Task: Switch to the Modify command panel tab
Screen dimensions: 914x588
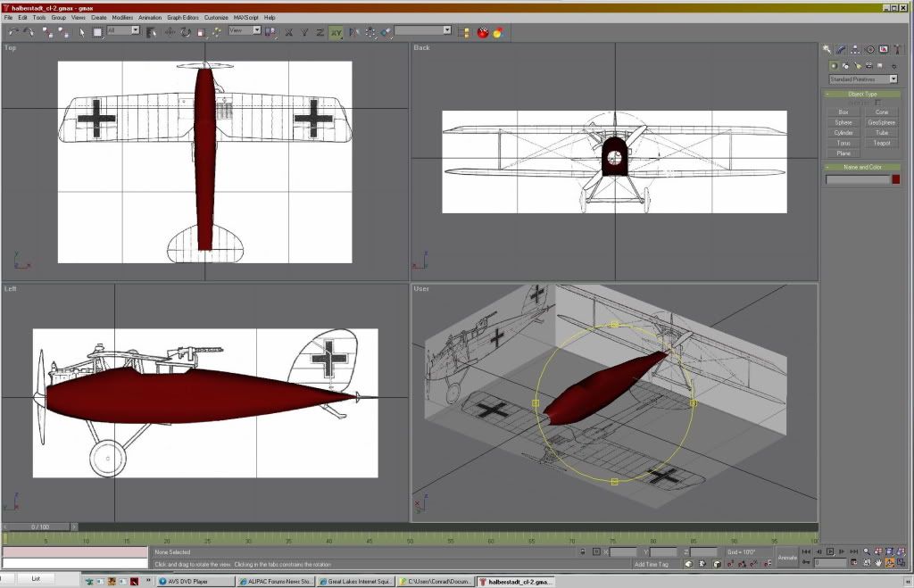Action: coord(841,50)
